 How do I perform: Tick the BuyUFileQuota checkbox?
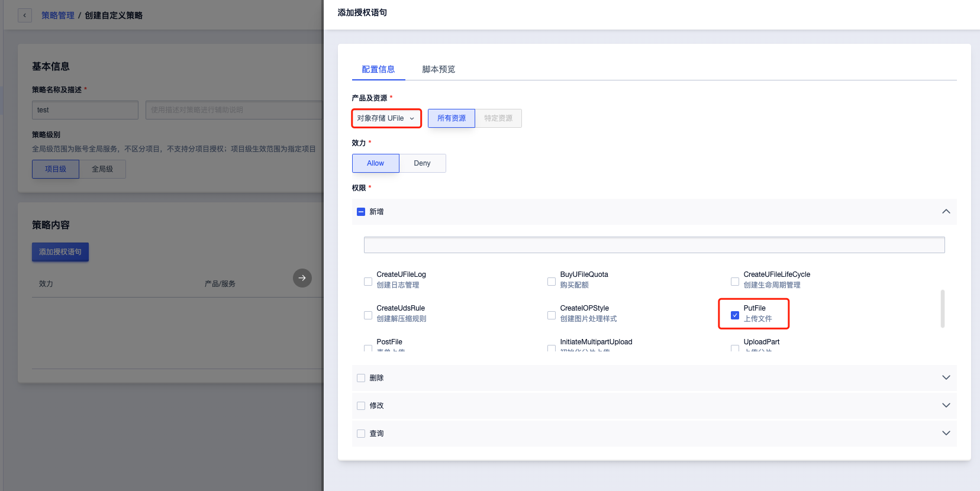tap(552, 282)
